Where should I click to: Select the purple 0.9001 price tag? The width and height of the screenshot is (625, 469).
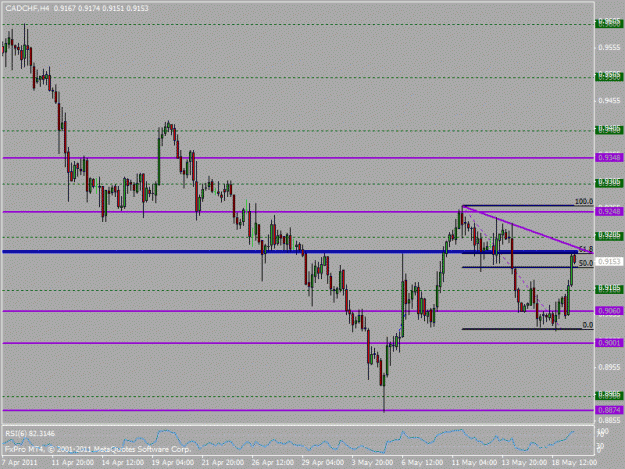609,343
